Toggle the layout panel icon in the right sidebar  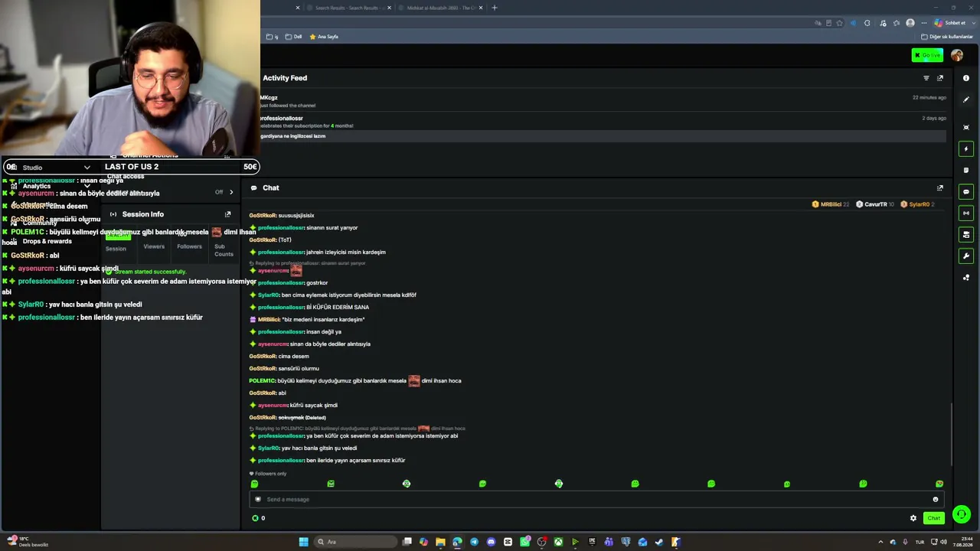[x=966, y=234]
